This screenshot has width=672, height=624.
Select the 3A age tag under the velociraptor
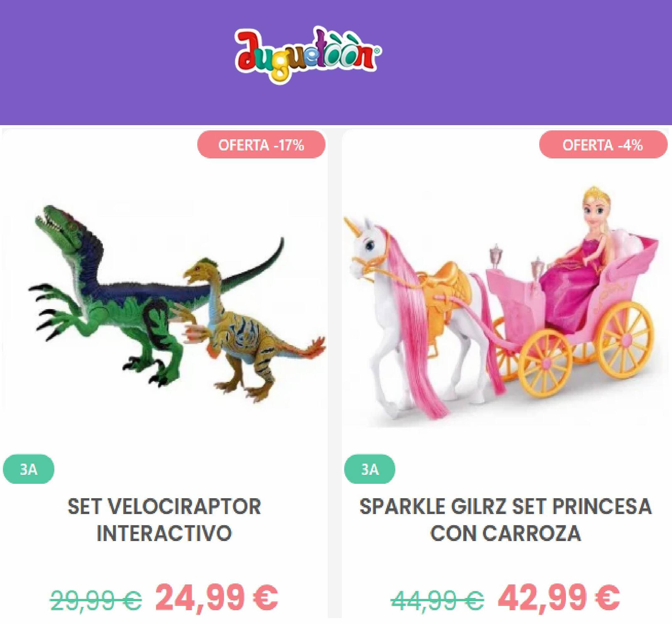[x=28, y=469]
